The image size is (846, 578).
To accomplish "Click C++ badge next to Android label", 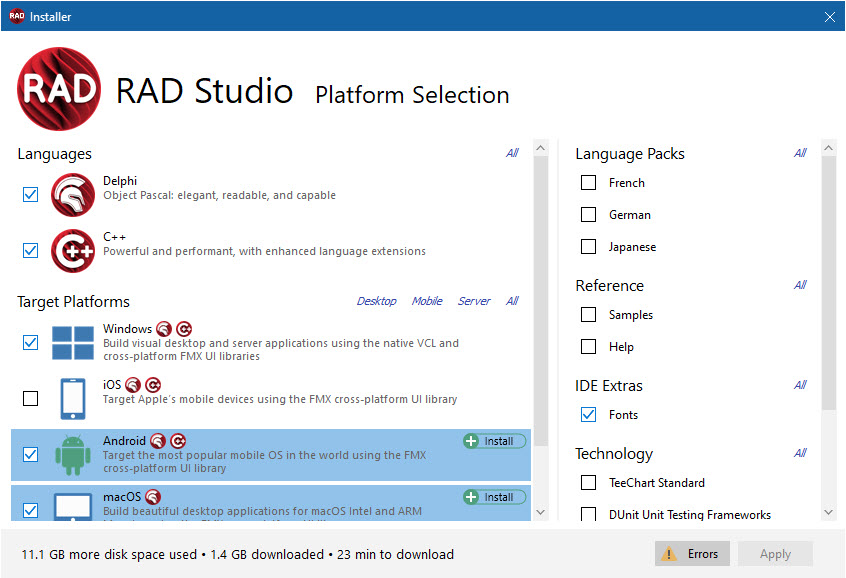I will [x=178, y=441].
